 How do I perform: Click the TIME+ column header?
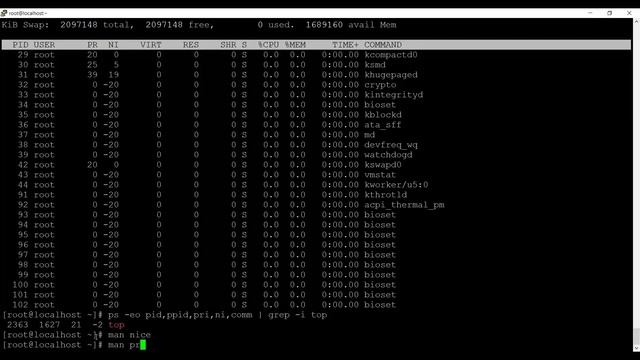tap(345, 45)
